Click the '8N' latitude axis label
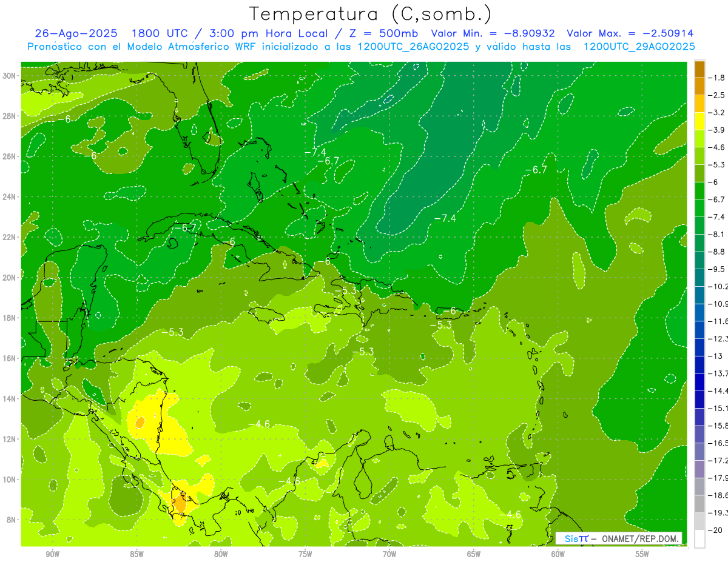 12,520
